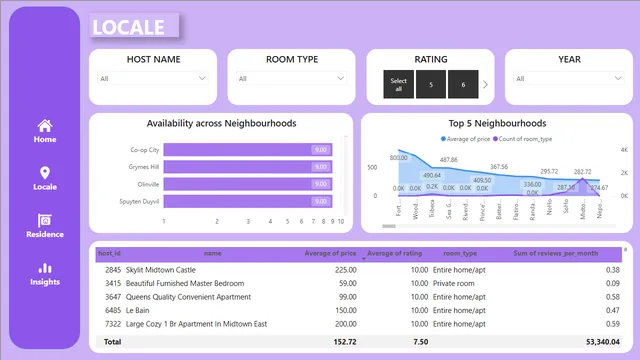Select the Olinville bar
This screenshot has width=640, height=360.
(248, 184)
